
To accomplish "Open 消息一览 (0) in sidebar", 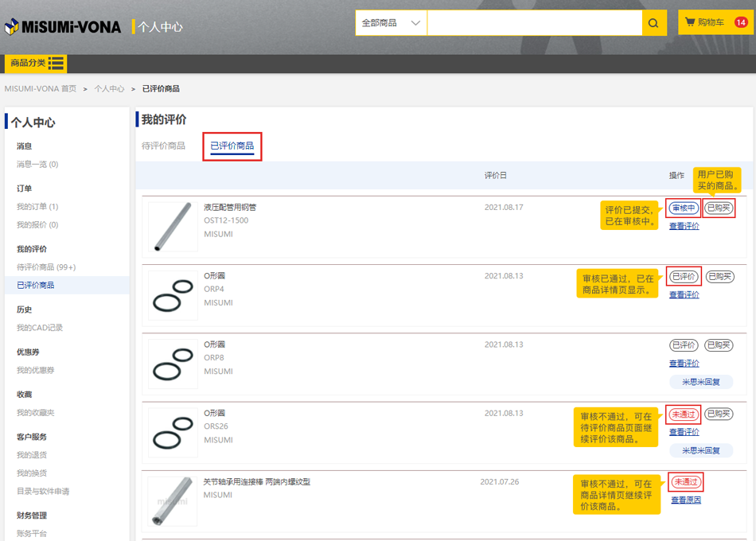I will (37, 165).
